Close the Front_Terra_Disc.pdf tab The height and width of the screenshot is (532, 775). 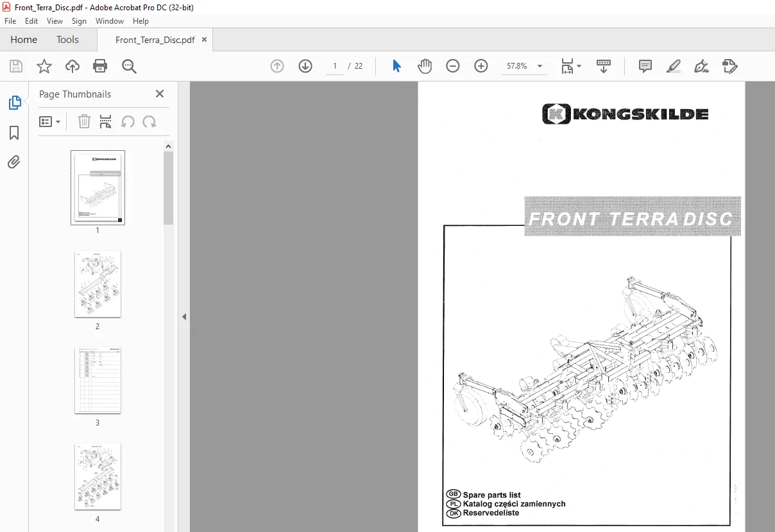tap(204, 40)
